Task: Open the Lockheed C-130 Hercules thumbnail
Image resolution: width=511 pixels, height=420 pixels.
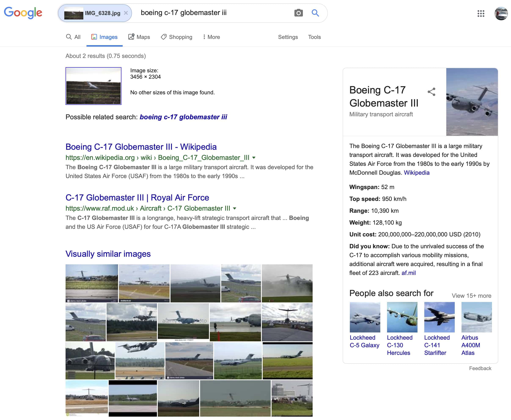Action: [402, 317]
